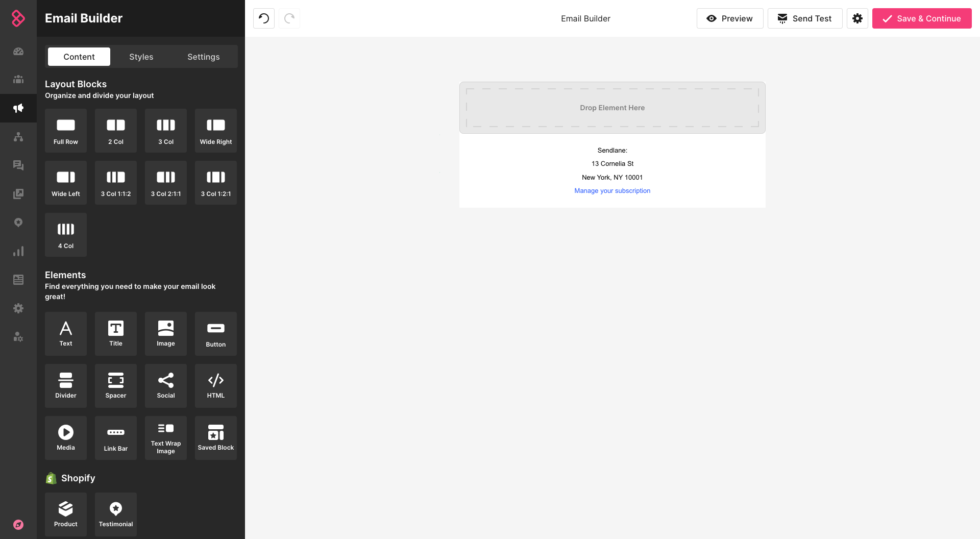
Task: Open the Dashboard from the sidebar
Action: [x=18, y=52]
